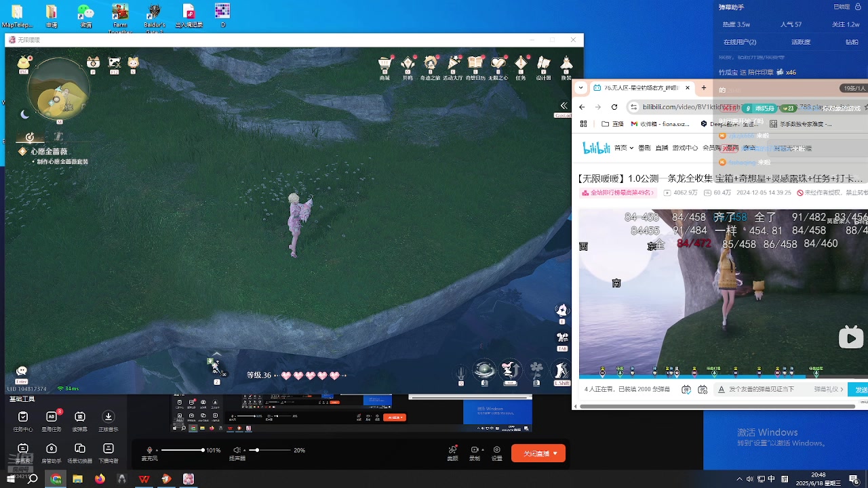Viewport: 868px width, 488px height.
Task: Open the 奇迹之旅 journey icon
Action: tap(430, 64)
